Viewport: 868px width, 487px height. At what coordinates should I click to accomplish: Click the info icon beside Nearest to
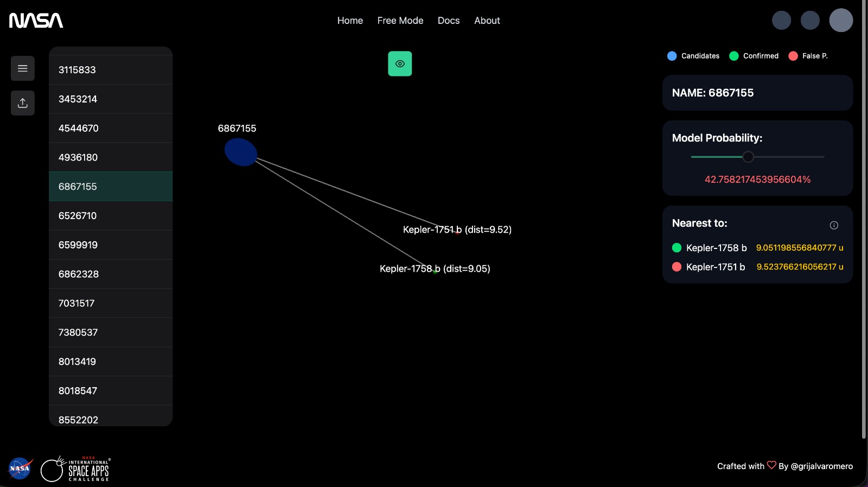point(834,225)
